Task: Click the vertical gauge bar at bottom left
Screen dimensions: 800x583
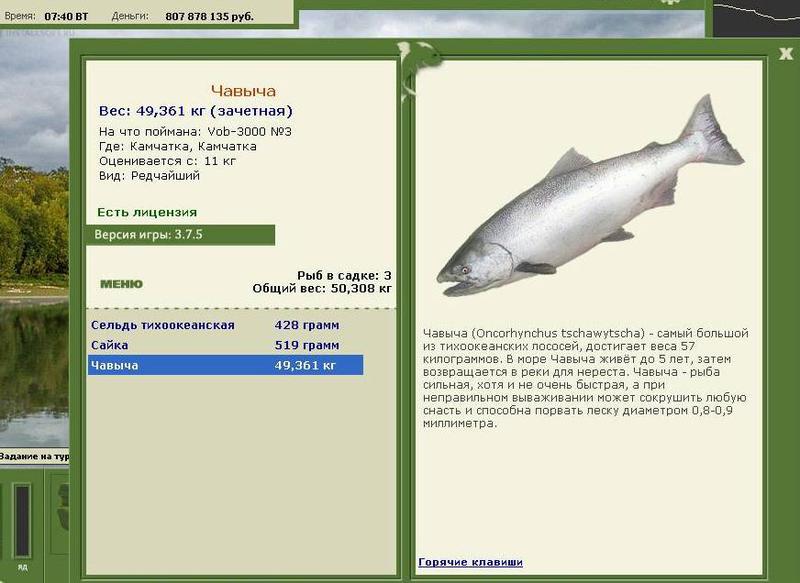Action: coord(22,521)
